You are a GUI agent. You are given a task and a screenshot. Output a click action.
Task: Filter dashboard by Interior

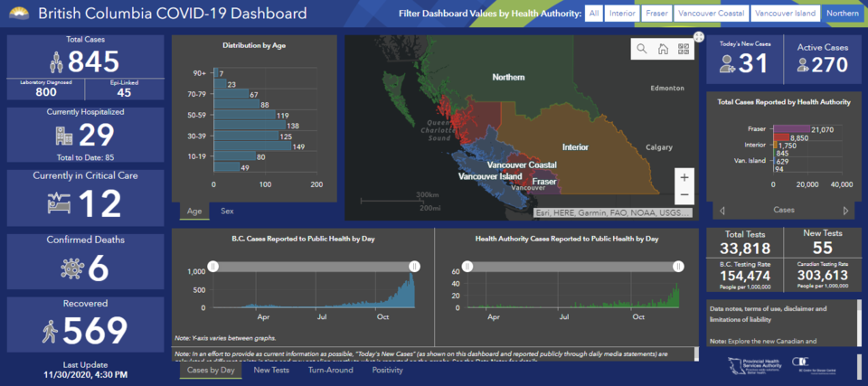click(x=623, y=14)
